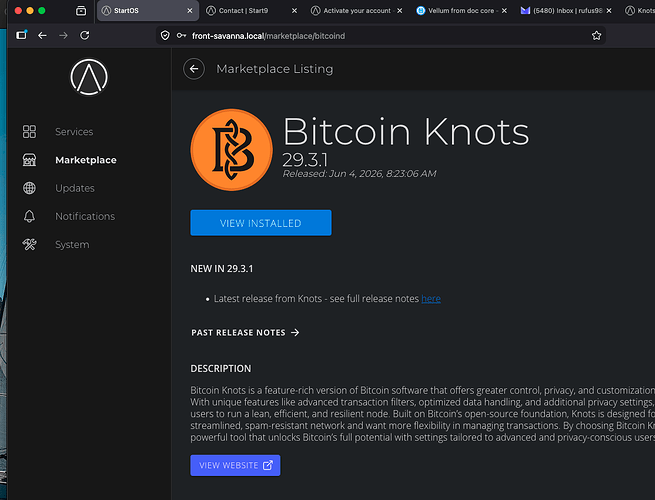This screenshot has width=655, height=500.
Task: Open Updates in the sidebar
Action: click(75, 188)
